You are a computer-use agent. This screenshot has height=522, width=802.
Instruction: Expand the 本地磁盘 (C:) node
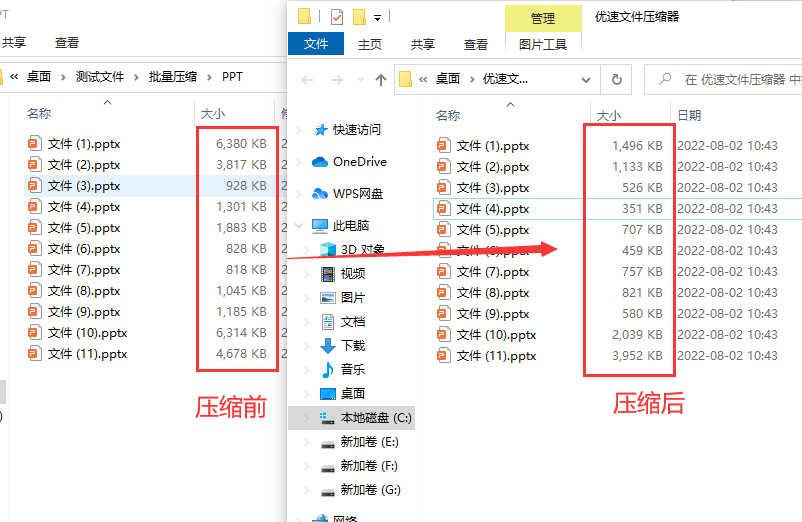click(x=306, y=418)
